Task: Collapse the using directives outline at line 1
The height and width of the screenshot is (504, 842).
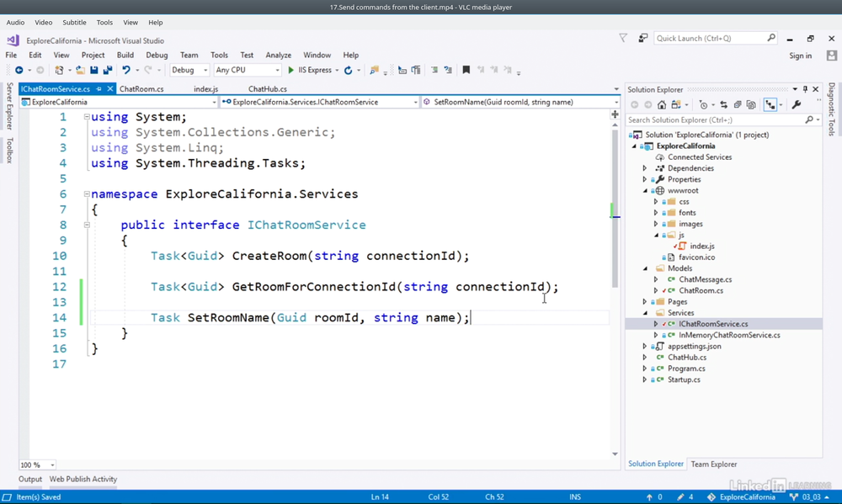Action: (87, 117)
